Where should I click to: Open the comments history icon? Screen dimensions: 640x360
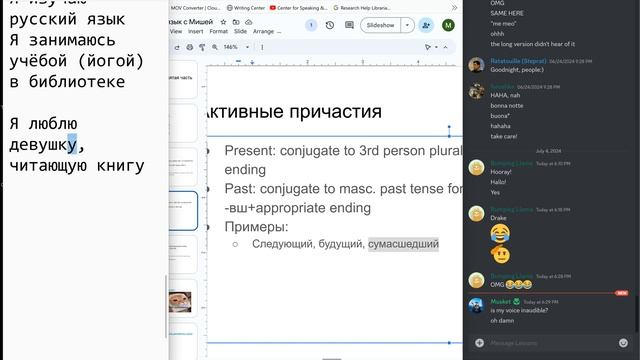tap(349, 25)
